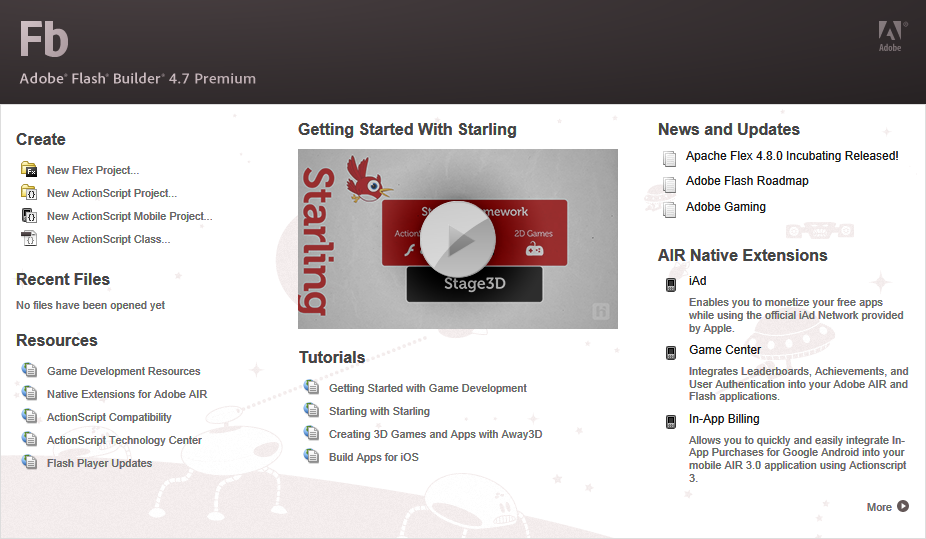Viewport: 926px width, 539px height.
Task: Click the Game Center mobile device icon
Action: coord(671,353)
